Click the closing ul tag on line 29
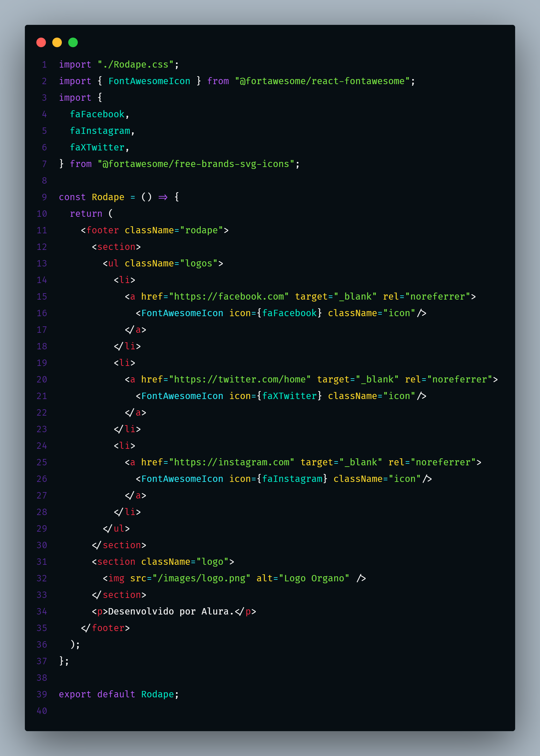This screenshot has height=756, width=540. pyautogui.click(x=116, y=529)
